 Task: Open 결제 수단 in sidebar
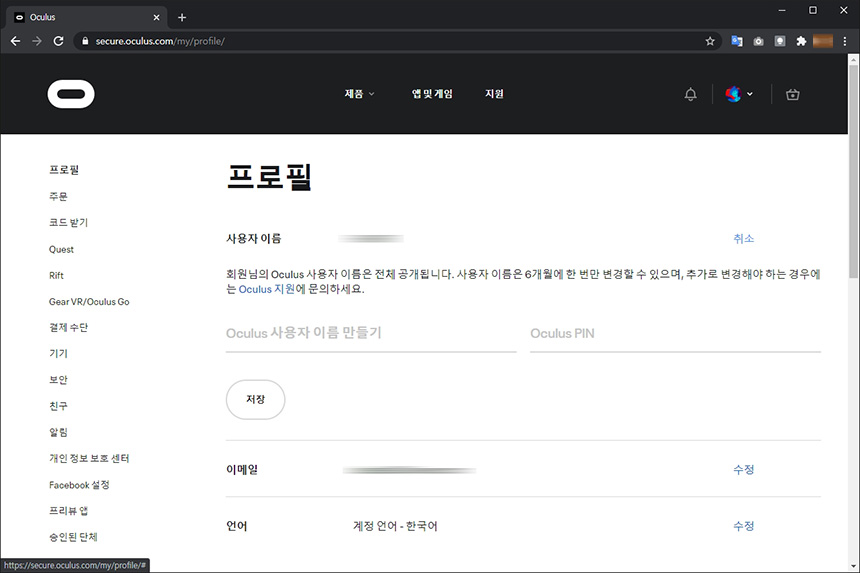click(x=69, y=327)
